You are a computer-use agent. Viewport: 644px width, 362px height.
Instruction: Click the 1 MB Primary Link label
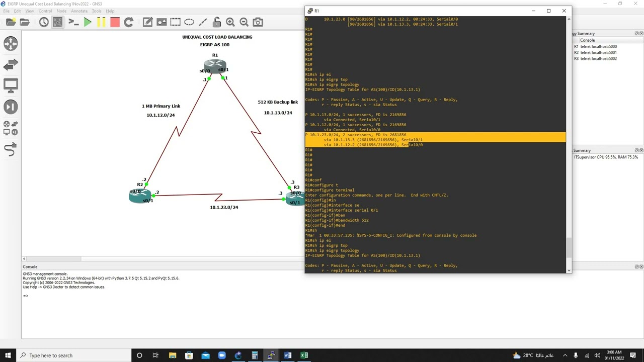tap(161, 106)
